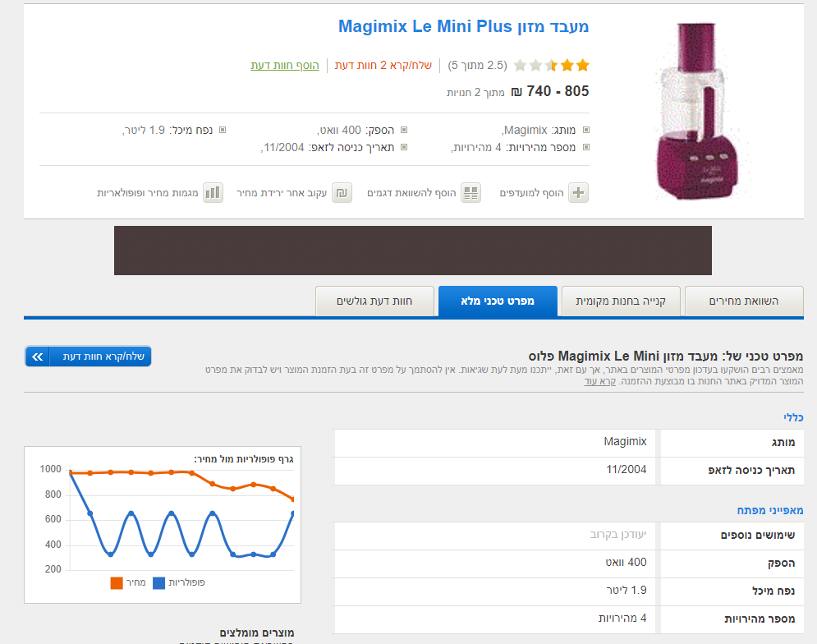Open the חוות דעת גולשים tab
Screen dimensions: 817x644
pyautogui.click(x=374, y=301)
